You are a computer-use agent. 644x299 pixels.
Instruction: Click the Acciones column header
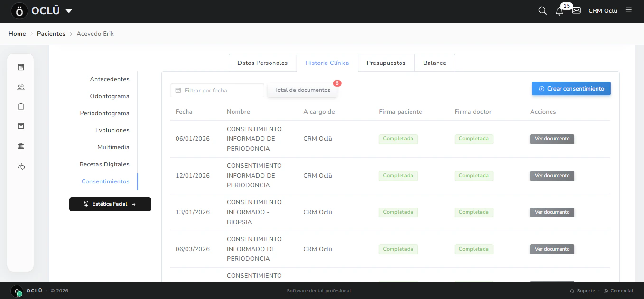[x=543, y=112]
